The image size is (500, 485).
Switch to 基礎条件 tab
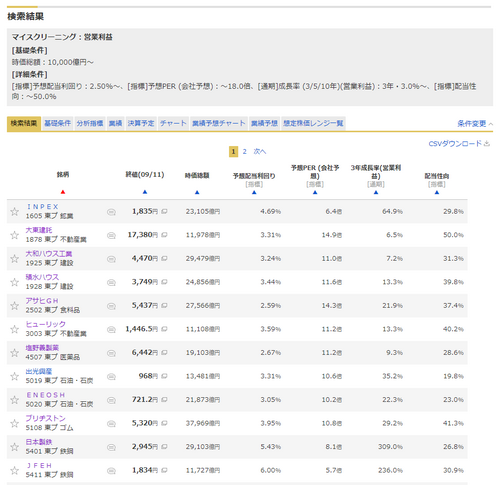(x=57, y=123)
